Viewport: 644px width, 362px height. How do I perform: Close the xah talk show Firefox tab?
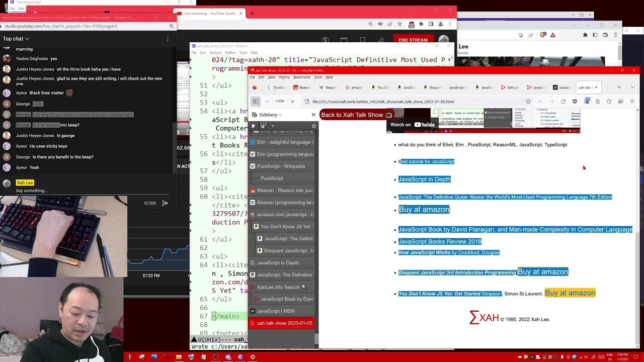(596, 87)
